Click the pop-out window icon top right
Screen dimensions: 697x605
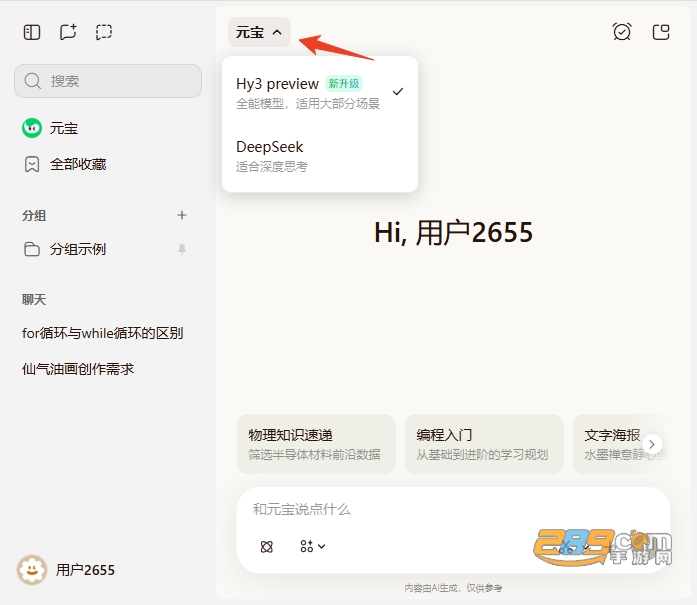(x=661, y=32)
